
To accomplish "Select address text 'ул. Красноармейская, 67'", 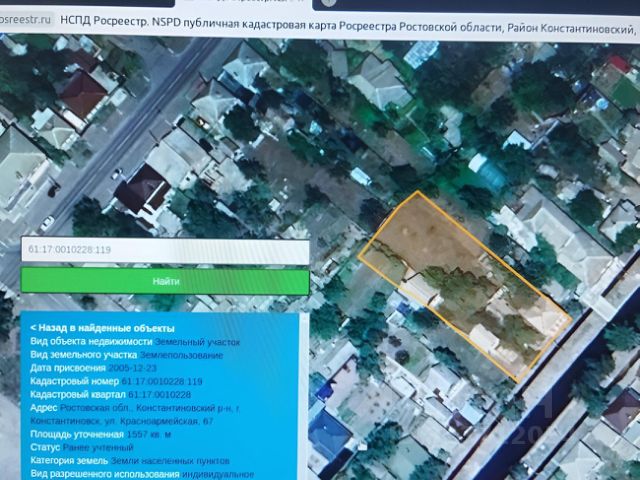I will pos(158,421).
